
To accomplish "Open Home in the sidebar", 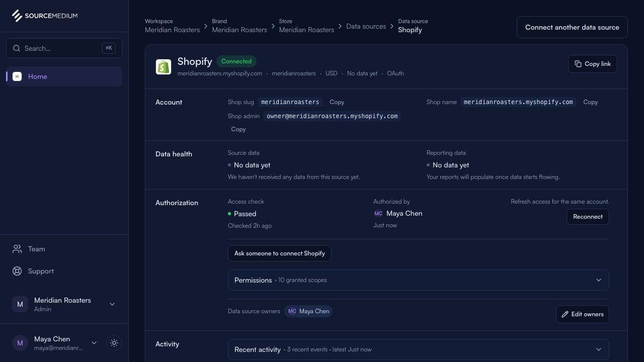I will pos(64,76).
